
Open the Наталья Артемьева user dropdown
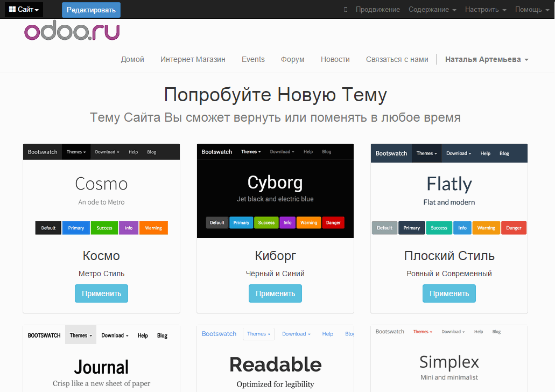tap(487, 59)
